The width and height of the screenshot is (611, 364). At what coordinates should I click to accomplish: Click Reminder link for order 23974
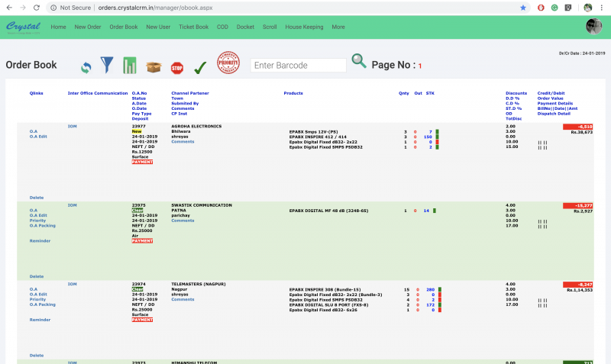point(40,320)
